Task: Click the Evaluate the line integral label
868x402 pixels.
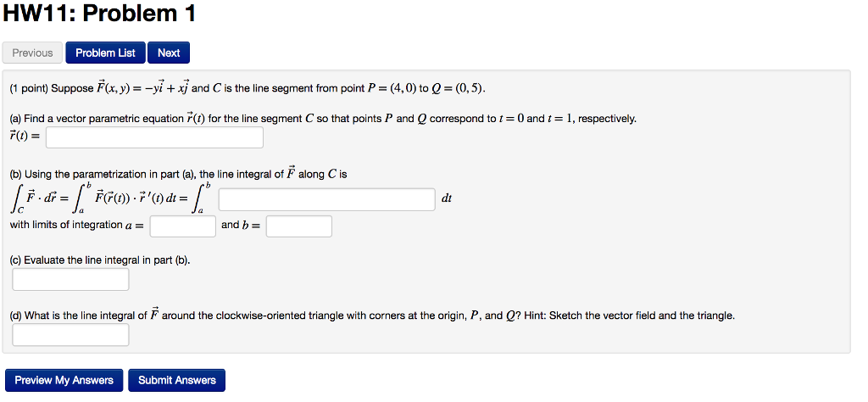Action: coord(100,260)
